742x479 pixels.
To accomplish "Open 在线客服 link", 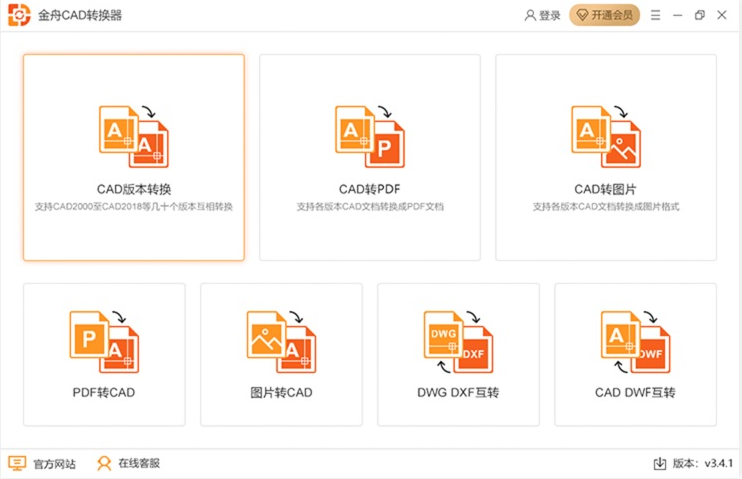I will [139, 463].
